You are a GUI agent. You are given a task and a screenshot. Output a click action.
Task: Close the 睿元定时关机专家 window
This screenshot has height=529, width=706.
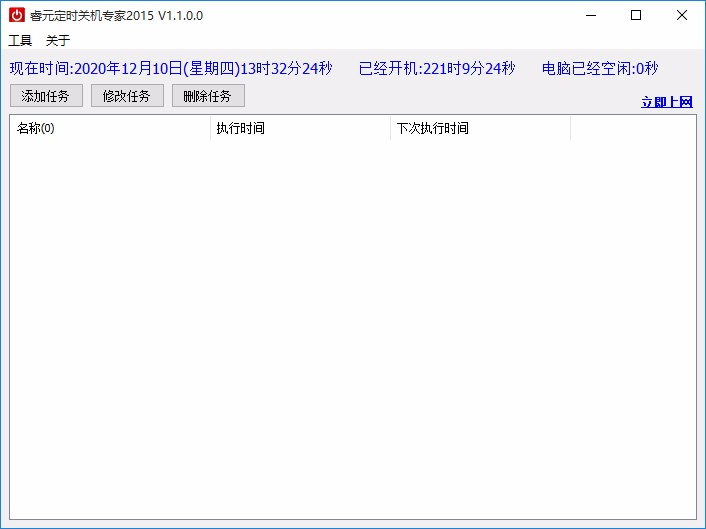[x=682, y=15]
